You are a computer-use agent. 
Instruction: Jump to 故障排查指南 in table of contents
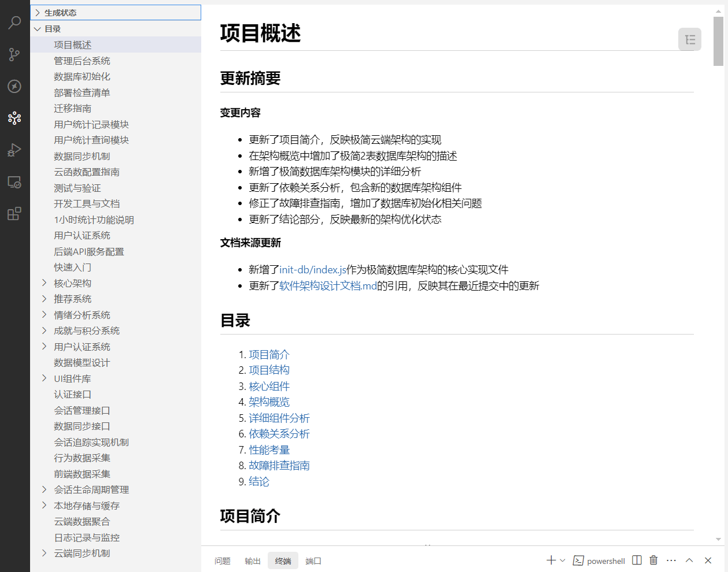pyautogui.click(x=279, y=466)
